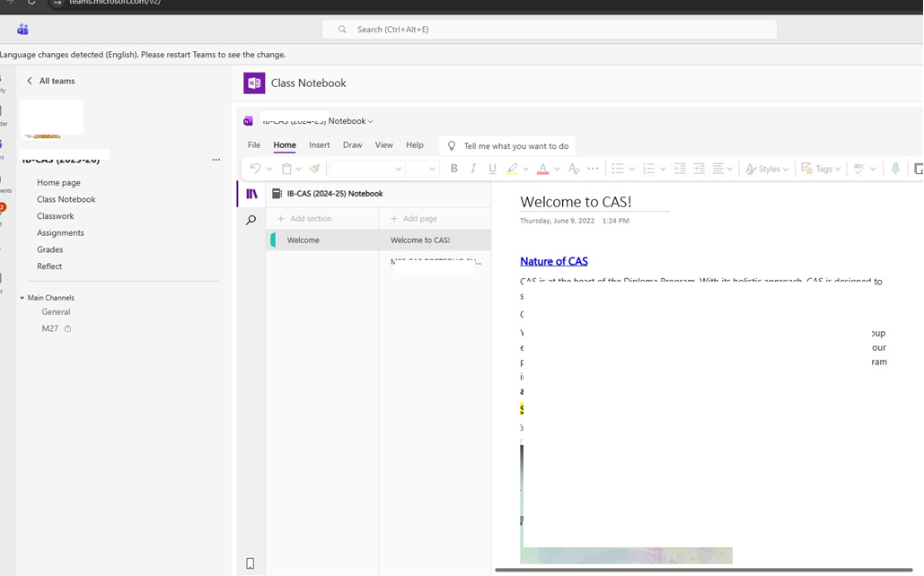Toggle Italic formatting

pyautogui.click(x=472, y=169)
